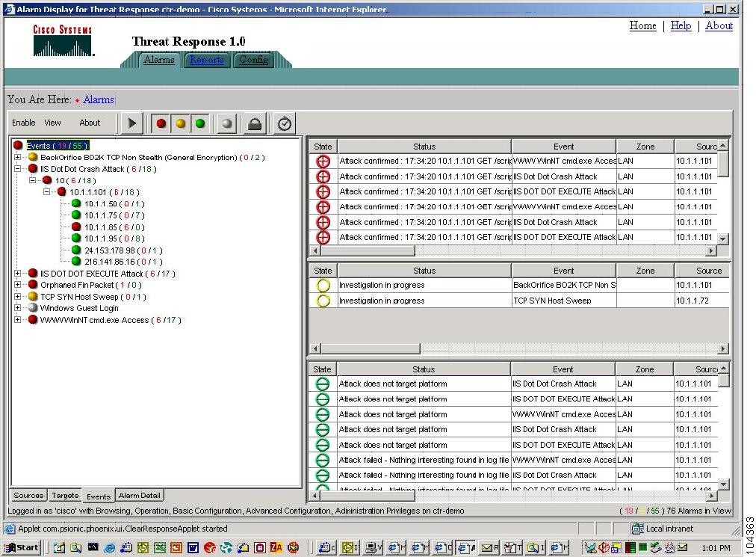
Task: Open the About menu in applet toolbar
Action: click(90, 123)
